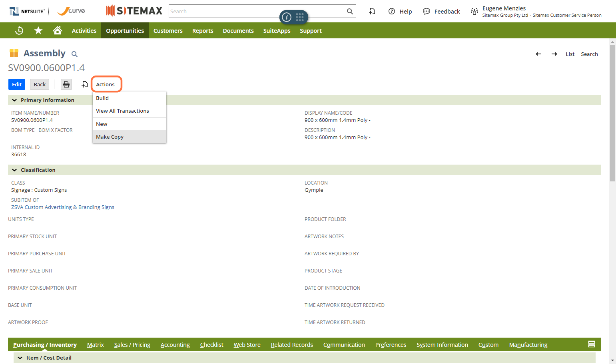
Task: Open the Actions dropdown menu
Action: [106, 84]
